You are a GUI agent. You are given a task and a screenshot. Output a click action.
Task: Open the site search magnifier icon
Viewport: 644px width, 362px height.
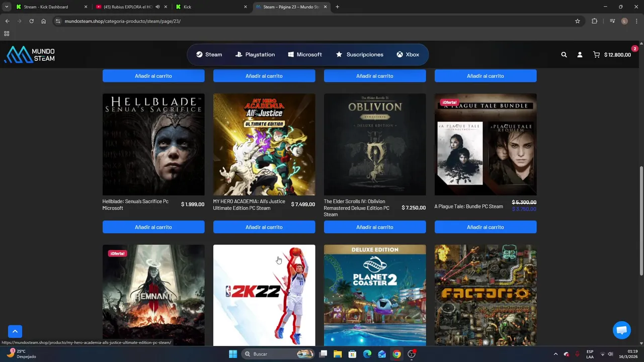pyautogui.click(x=564, y=55)
